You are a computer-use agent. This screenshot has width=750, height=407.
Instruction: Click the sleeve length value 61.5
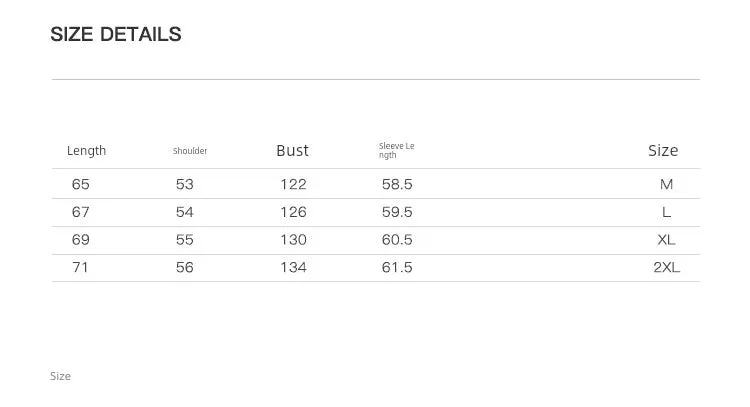click(x=397, y=267)
